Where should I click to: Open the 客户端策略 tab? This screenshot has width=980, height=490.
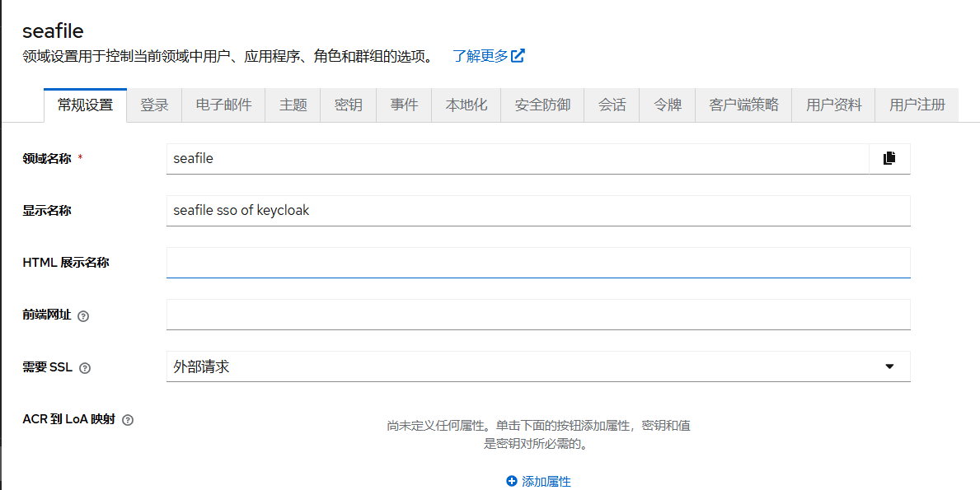click(743, 105)
